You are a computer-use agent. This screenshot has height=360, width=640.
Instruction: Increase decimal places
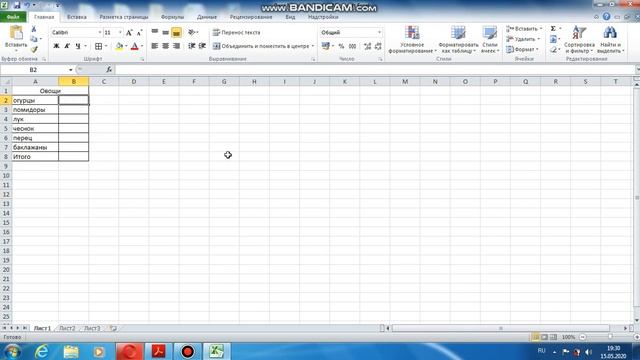tap(367, 47)
